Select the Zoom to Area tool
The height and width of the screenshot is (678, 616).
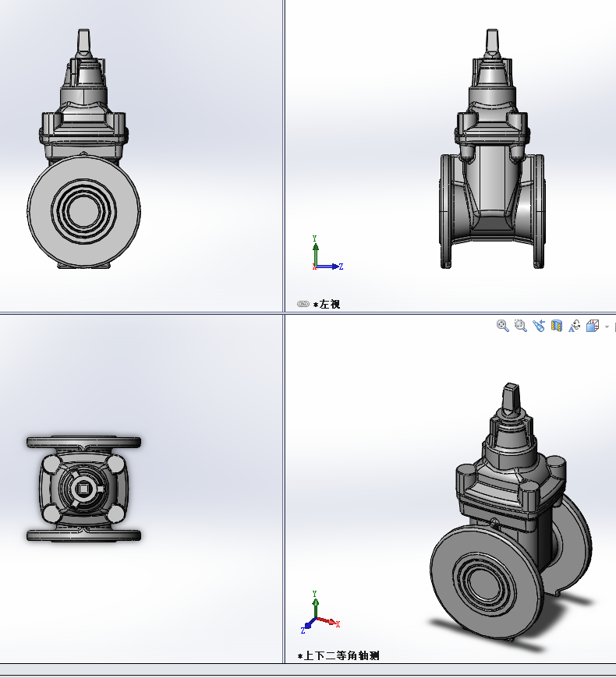point(520,326)
